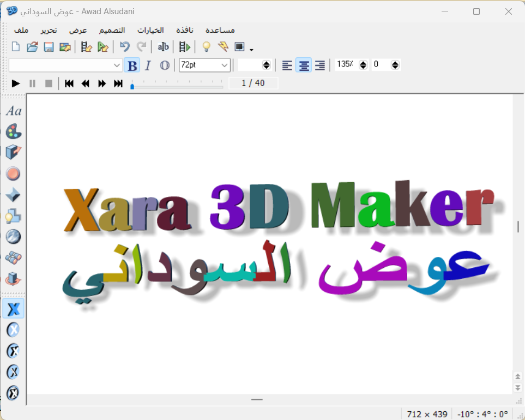Click the Lighting bulb icon in toolbar
Screen dimensions: 525x420
point(206,47)
